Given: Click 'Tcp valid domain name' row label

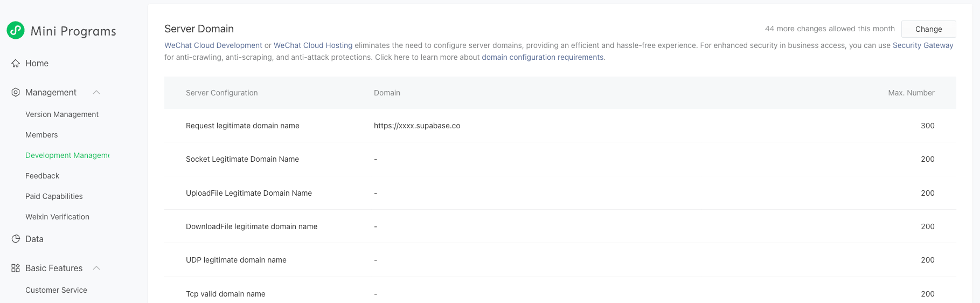Looking at the screenshot, I should (x=226, y=294).
